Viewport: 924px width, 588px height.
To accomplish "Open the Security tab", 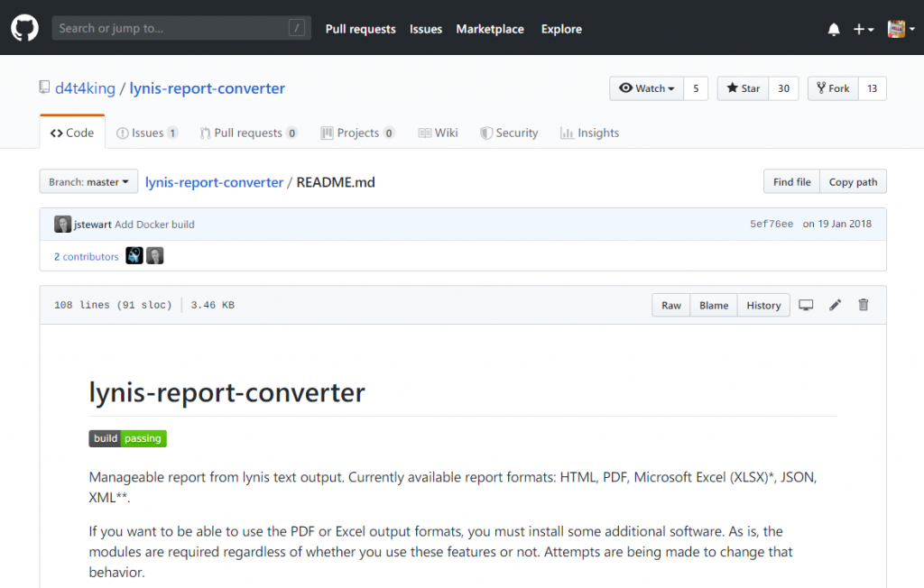I will (x=509, y=133).
